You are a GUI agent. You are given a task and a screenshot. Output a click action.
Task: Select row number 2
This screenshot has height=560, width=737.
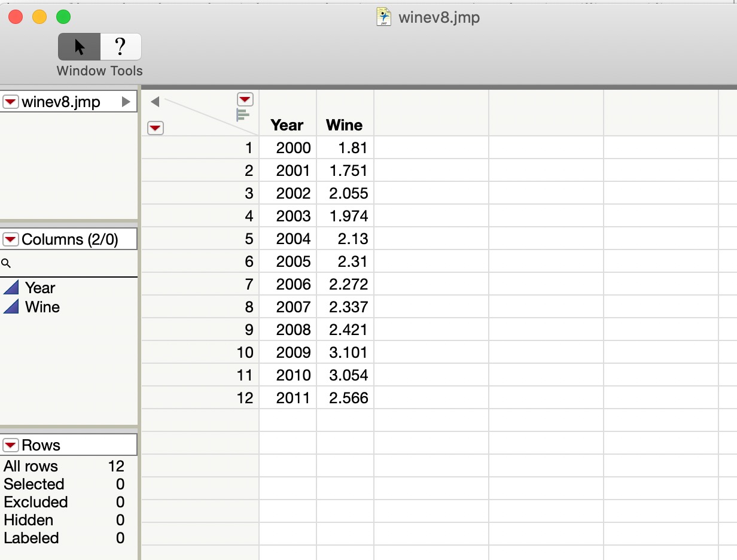(x=200, y=171)
